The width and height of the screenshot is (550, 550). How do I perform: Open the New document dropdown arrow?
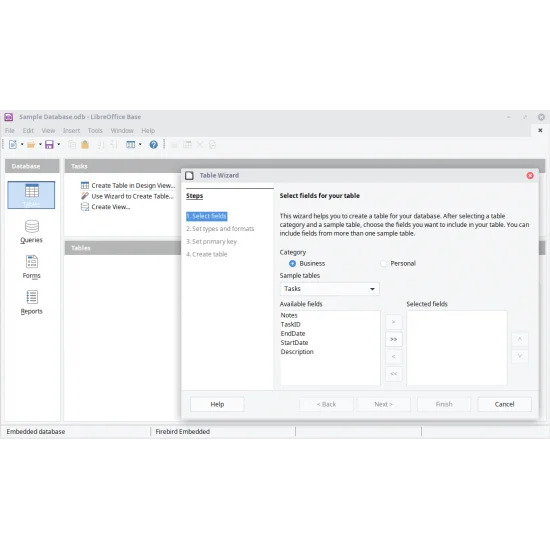22,145
